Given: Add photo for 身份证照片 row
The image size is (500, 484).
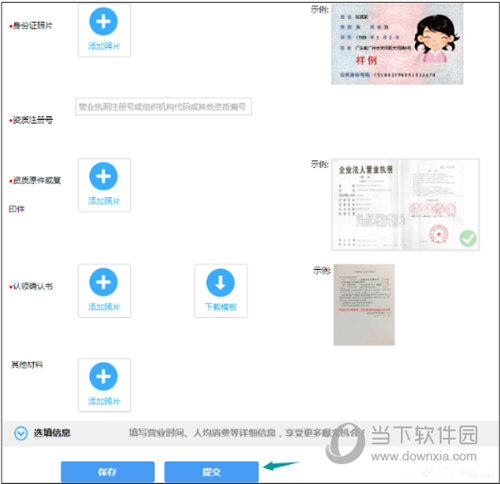Looking at the screenshot, I should click(x=104, y=31).
